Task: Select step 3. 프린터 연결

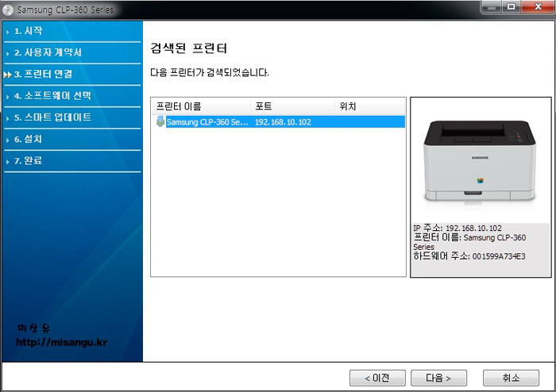Action: point(43,75)
